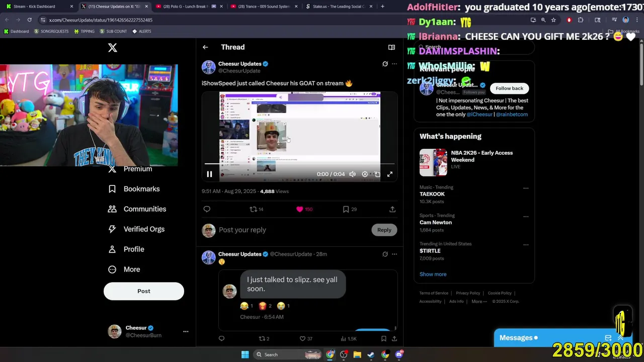Expand More in sidebar
This screenshot has height=362, width=644.
(x=124, y=269)
